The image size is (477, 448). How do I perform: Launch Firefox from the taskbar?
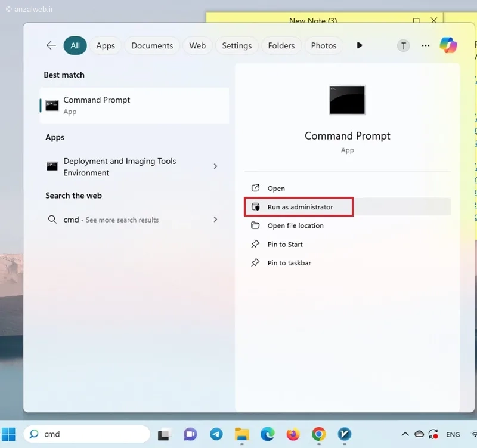point(293,434)
